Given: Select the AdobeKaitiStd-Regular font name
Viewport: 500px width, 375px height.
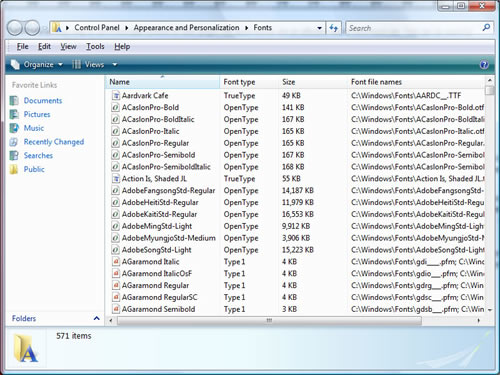Looking at the screenshot, I should [x=159, y=214].
